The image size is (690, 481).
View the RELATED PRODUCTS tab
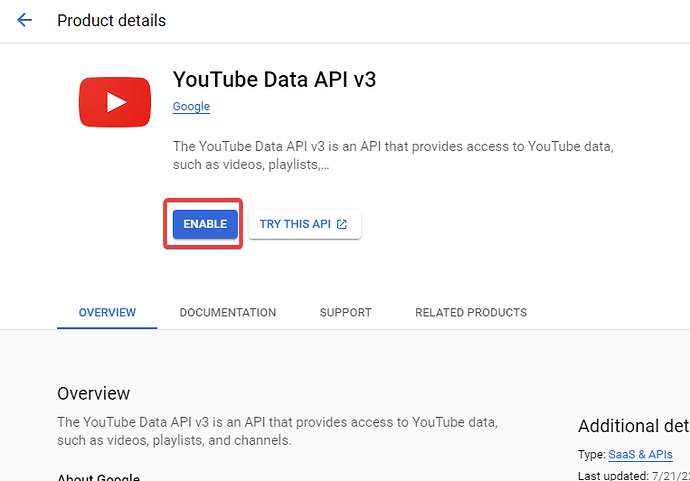coord(470,312)
